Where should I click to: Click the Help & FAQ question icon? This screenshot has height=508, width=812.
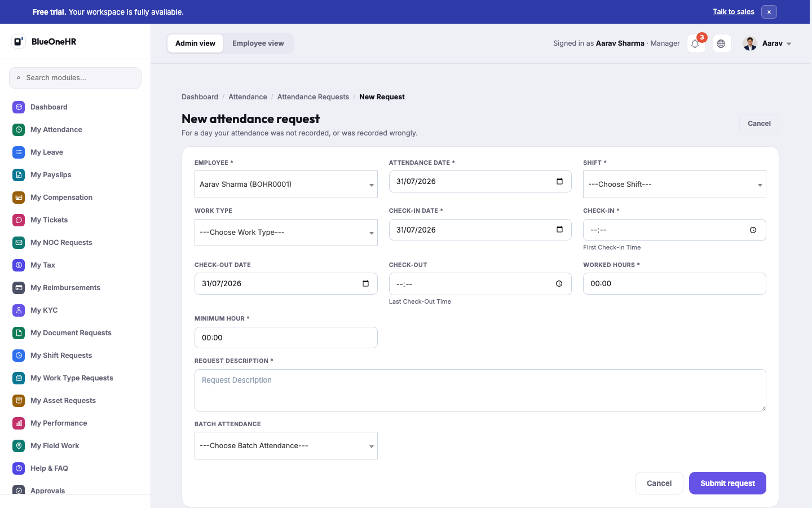click(x=19, y=468)
